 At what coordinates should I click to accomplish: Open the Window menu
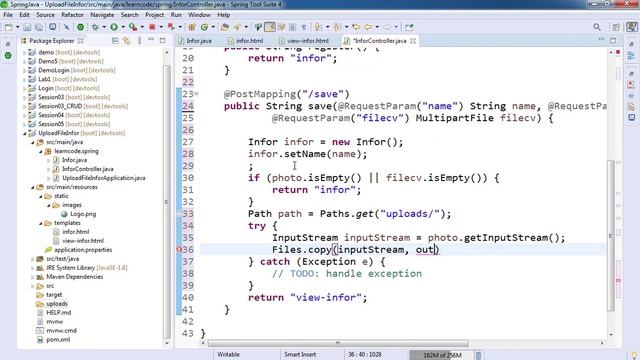[x=199, y=15]
